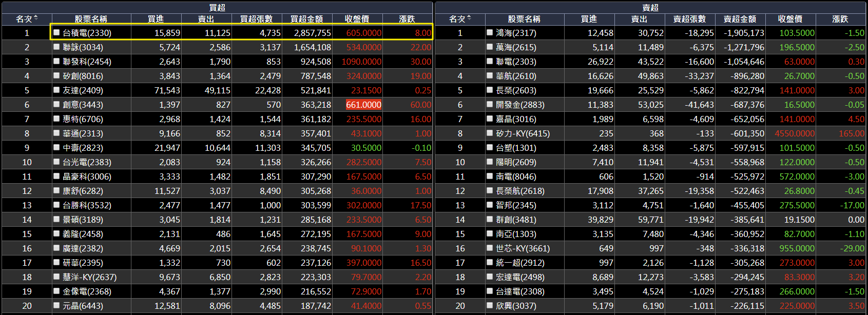Image resolution: width=868 pixels, height=315 pixels.
Task: Select net buy amount 2,857,755
Action: (x=313, y=33)
